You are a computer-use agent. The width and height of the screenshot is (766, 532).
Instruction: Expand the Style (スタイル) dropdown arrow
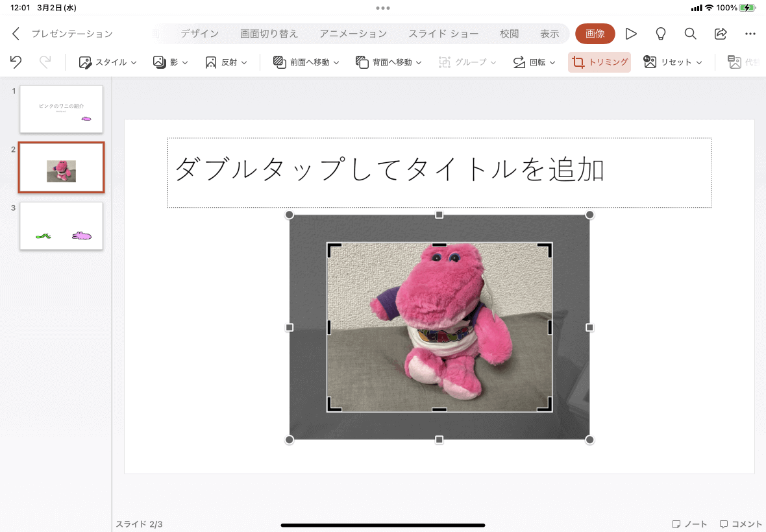coord(133,63)
